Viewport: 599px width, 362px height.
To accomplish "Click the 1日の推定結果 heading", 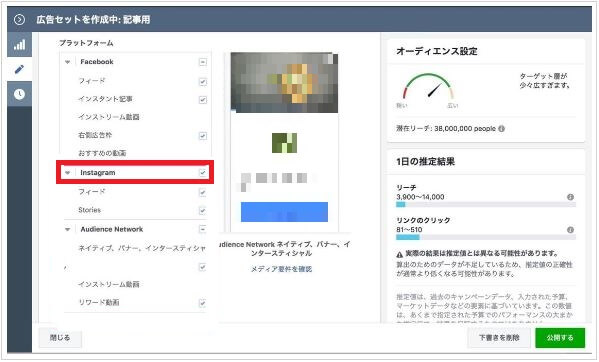I will coord(425,162).
